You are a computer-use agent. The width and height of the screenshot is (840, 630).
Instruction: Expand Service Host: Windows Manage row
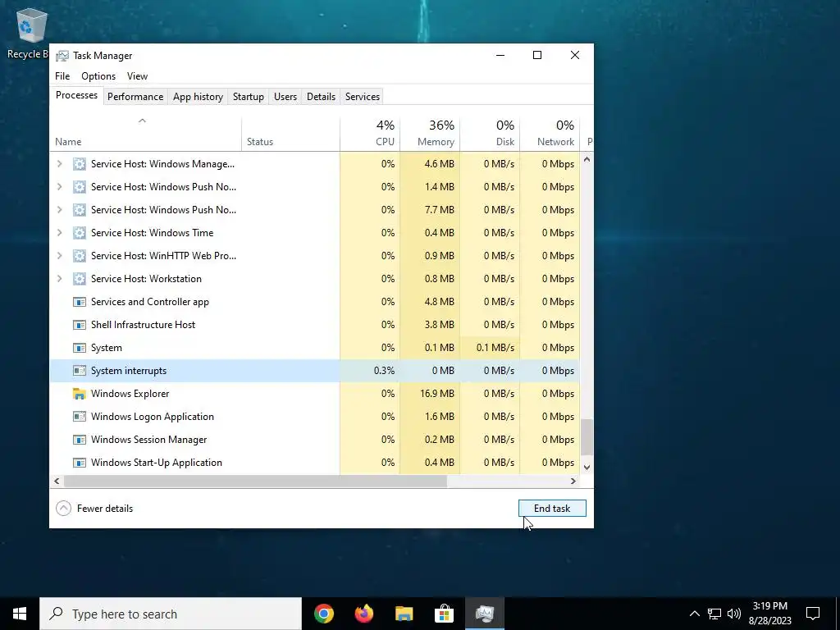pos(59,164)
